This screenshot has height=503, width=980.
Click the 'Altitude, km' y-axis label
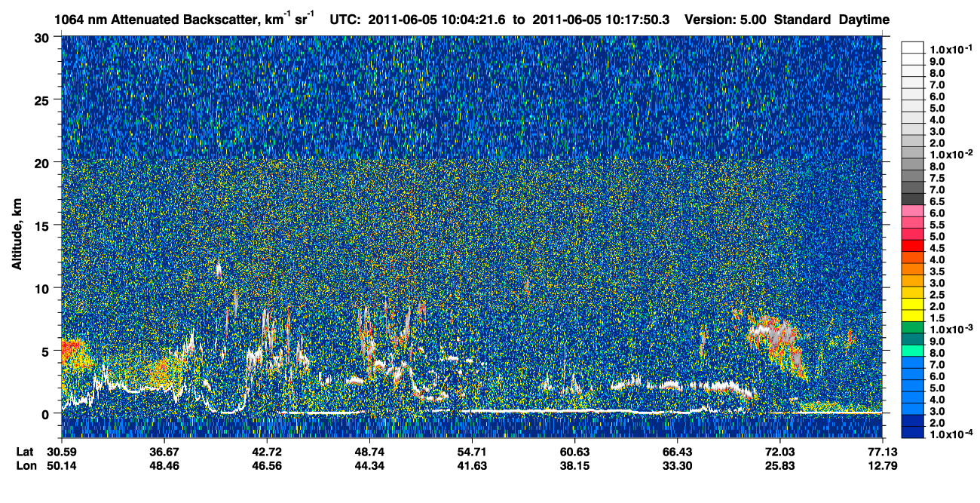[x=16, y=235]
